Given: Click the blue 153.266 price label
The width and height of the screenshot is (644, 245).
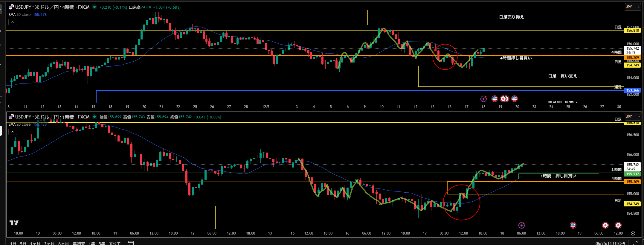Looking at the screenshot, I should 632,90.
